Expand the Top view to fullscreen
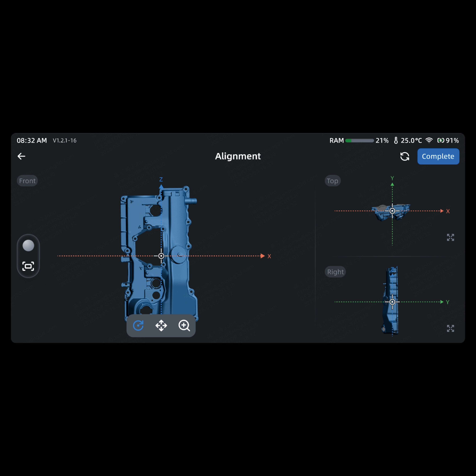The image size is (476, 476). pos(450,237)
